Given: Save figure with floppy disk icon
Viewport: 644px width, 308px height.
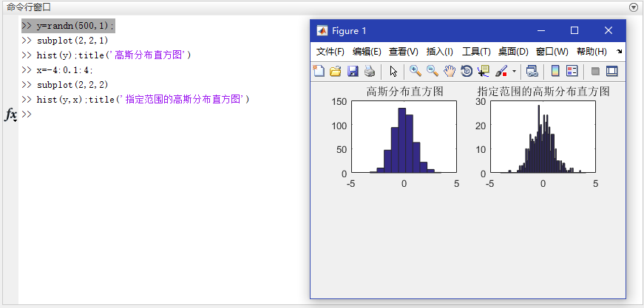Looking at the screenshot, I should (x=353, y=72).
